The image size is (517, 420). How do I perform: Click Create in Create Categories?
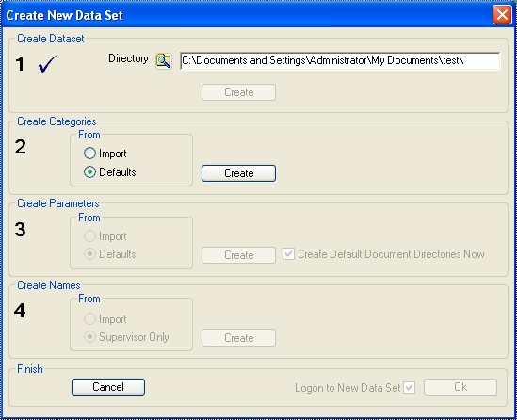(x=238, y=173)
